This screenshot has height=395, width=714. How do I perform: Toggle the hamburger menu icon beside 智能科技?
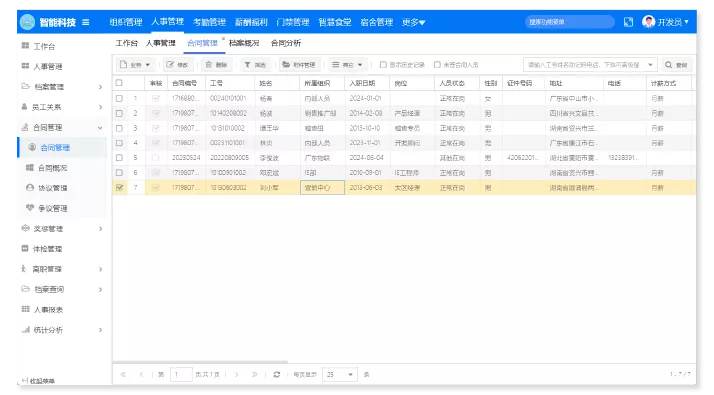(x=86, y=22)
